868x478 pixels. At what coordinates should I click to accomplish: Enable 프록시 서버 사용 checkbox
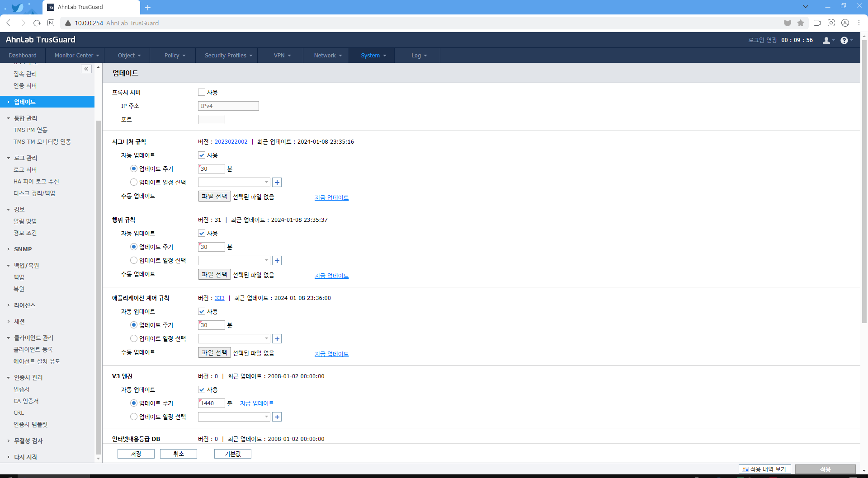(x=202, y=92)
